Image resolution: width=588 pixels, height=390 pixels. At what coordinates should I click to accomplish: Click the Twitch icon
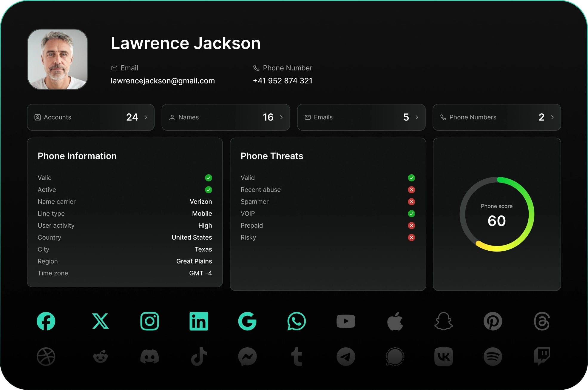[x=542, y=356]
